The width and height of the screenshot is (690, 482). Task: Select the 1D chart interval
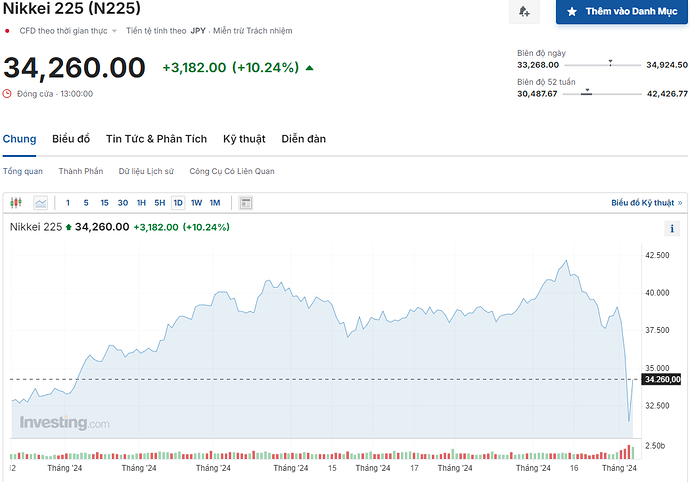click(178, 203)
